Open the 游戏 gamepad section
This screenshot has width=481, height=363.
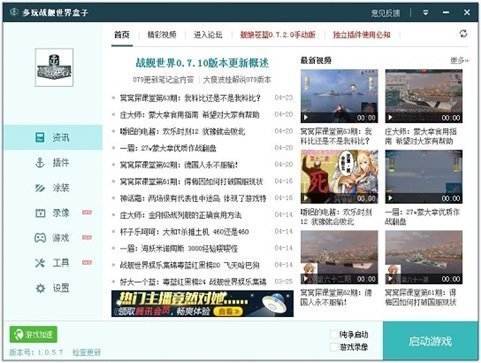tap(52, 238)
